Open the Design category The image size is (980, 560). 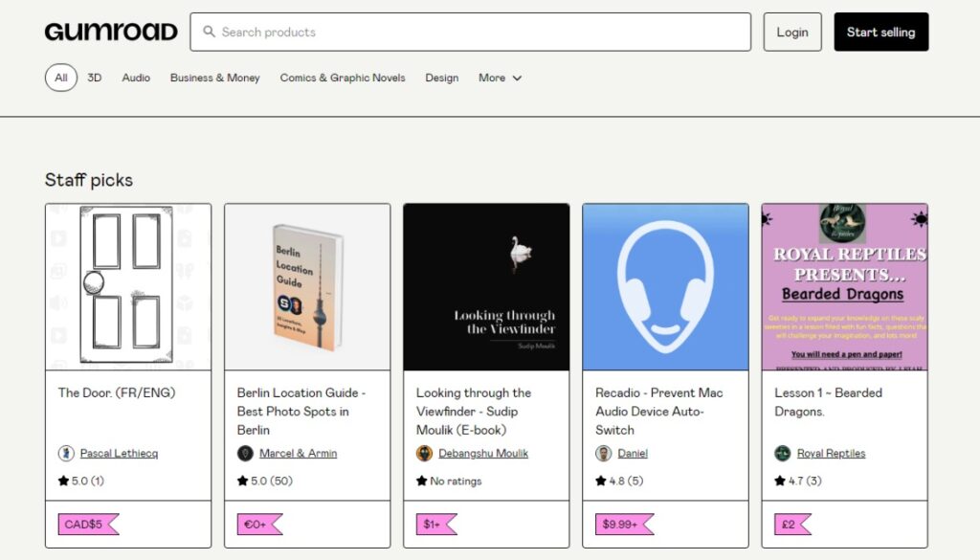click(x=442, y=78)
